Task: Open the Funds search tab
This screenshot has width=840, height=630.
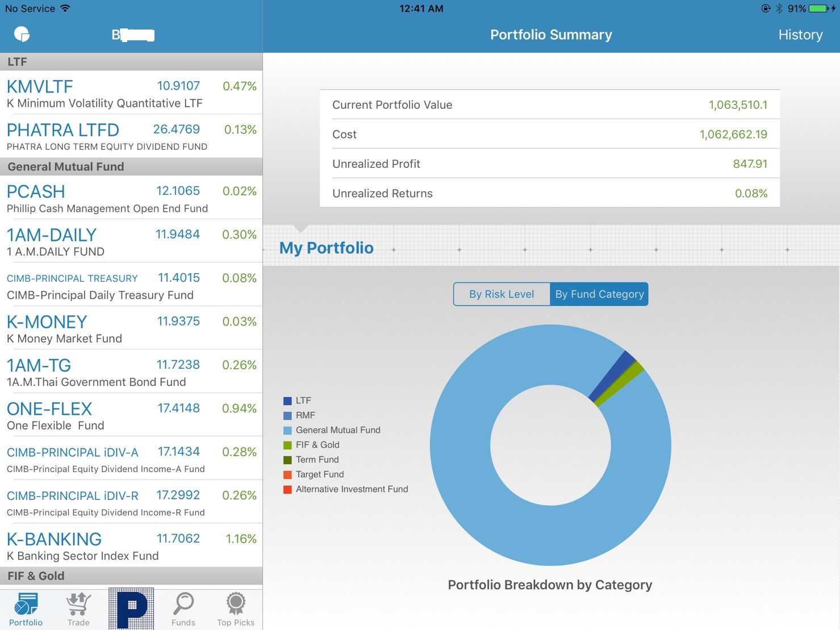Action: (183, 610)
